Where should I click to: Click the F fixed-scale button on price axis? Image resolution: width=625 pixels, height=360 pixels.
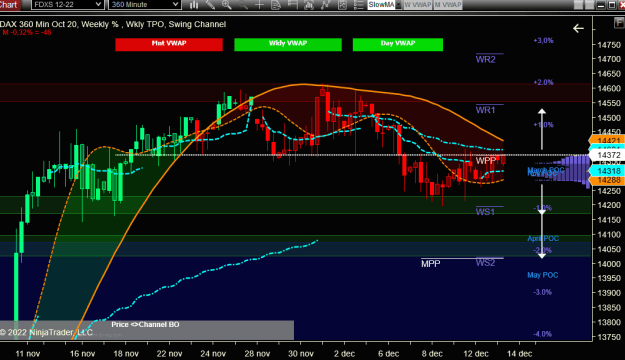pyautogui.click(x=619, y=23)
